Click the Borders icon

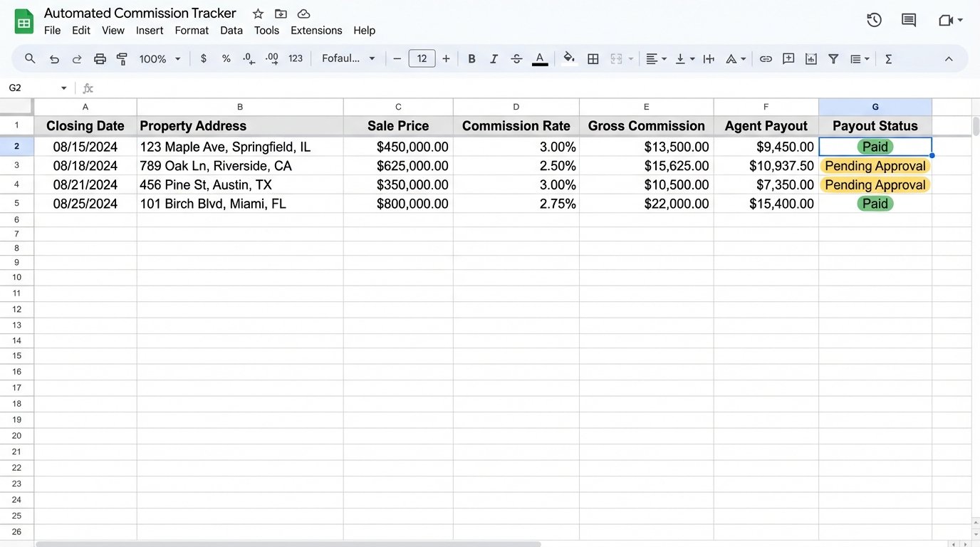[x=593, y=58]
